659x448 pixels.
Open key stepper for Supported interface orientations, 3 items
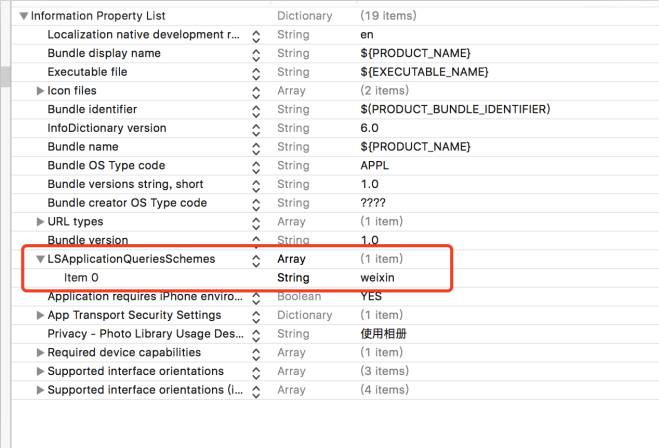(x=256, y=373)
